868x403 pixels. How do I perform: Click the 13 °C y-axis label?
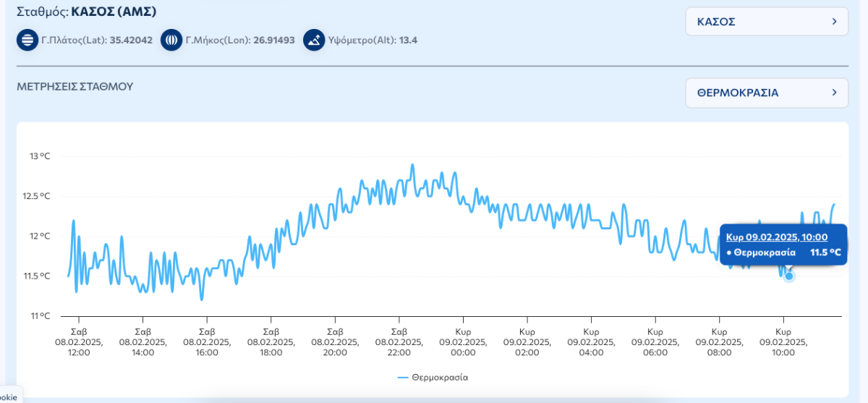(40, 156)
